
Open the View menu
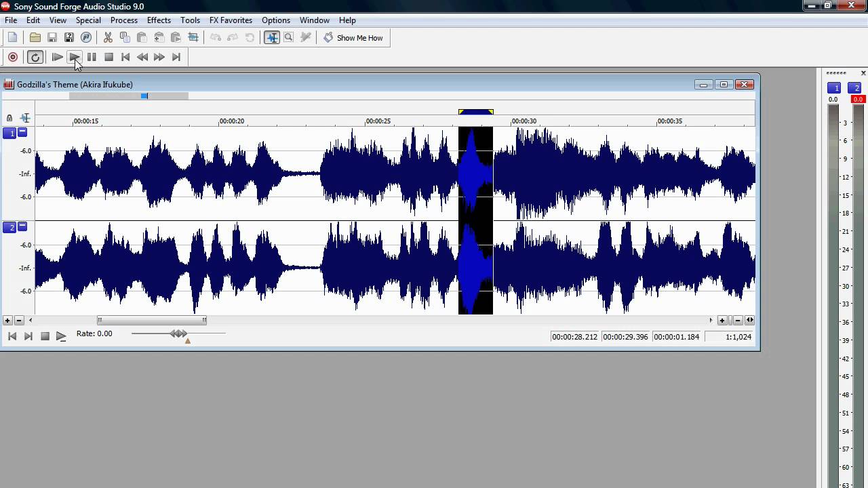pos(58,20)
